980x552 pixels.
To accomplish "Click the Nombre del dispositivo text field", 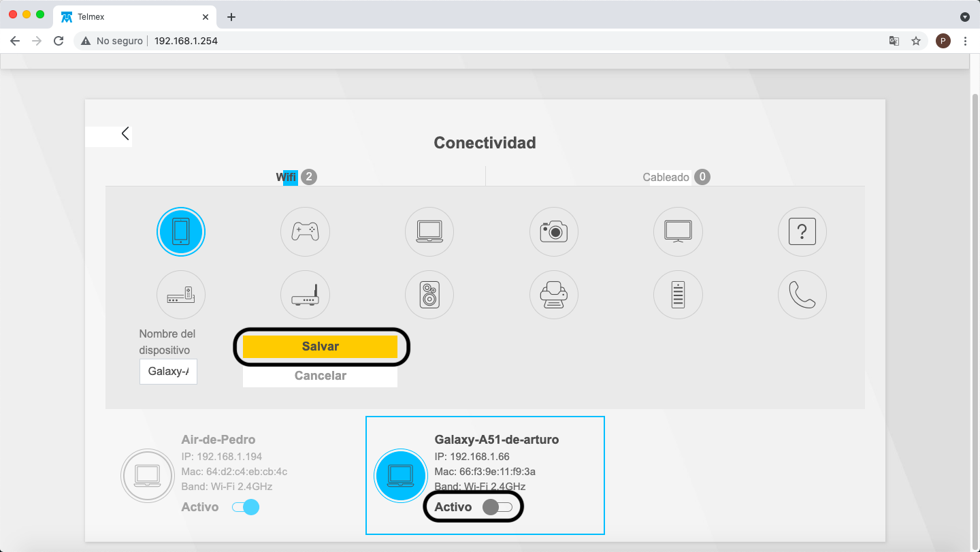I will coord(168,372).
